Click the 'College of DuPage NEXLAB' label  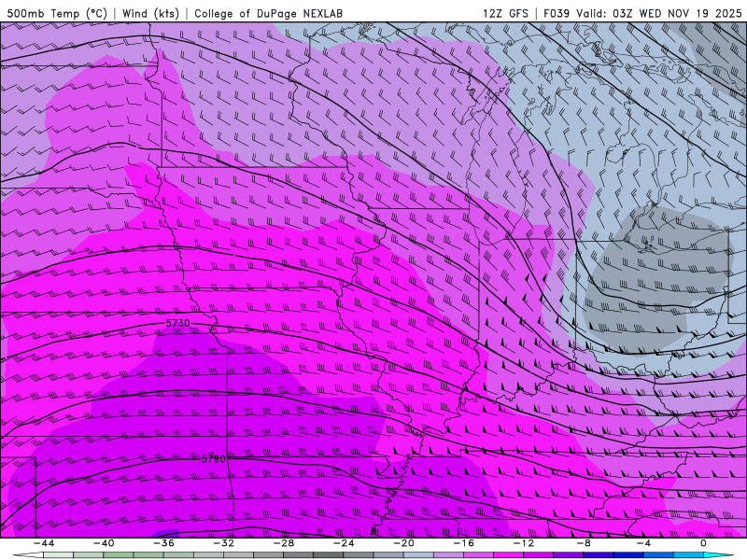[268, 13]
